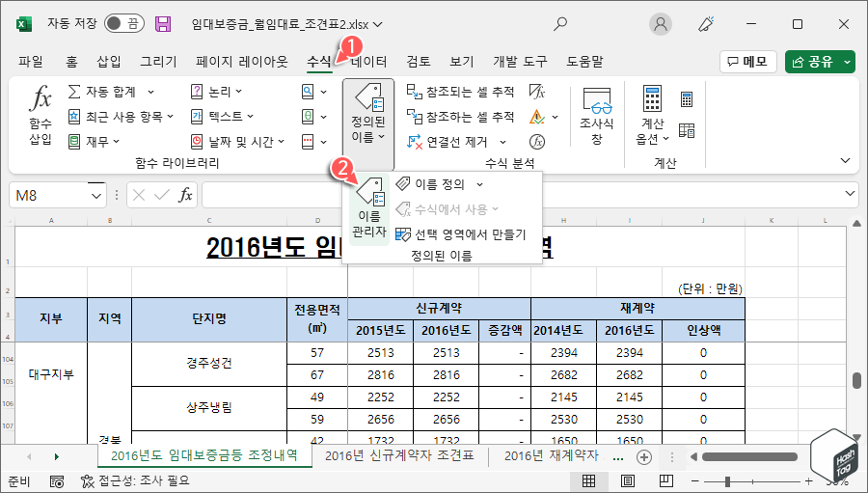This screenshot has width=868, height=493.
Task: Click next sheet navigation arrow
Action: pyautogui.click(x=57, y=457)
